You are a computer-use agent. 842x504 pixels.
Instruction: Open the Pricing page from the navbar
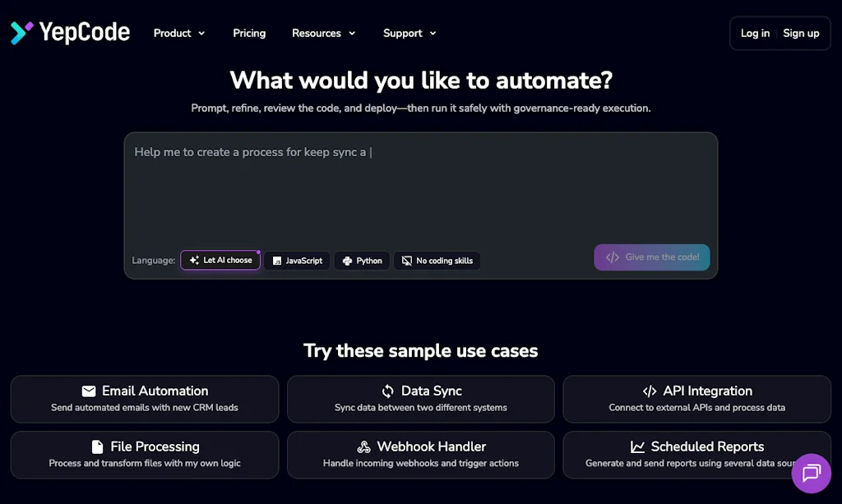tap(249, 33)
